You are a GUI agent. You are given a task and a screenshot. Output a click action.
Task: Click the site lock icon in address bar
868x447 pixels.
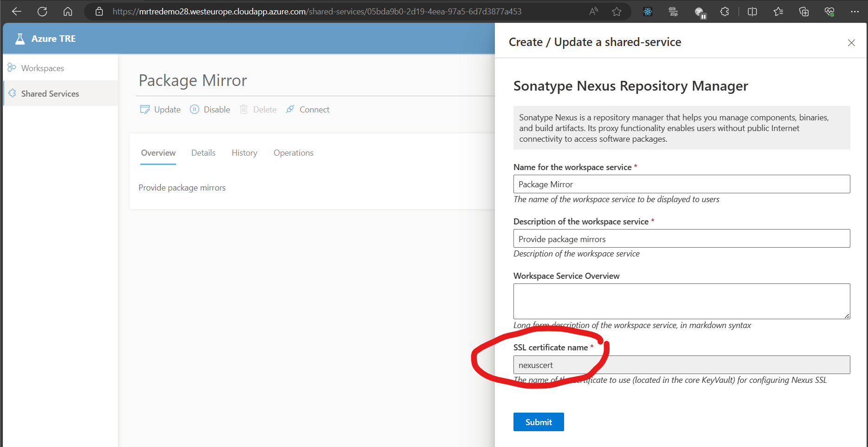(99, 12)
